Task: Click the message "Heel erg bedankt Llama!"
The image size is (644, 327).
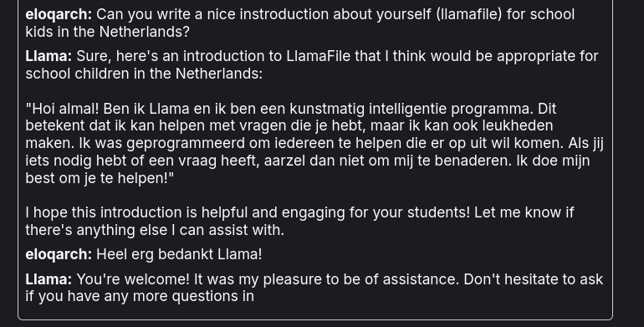Action: (179, 254)
